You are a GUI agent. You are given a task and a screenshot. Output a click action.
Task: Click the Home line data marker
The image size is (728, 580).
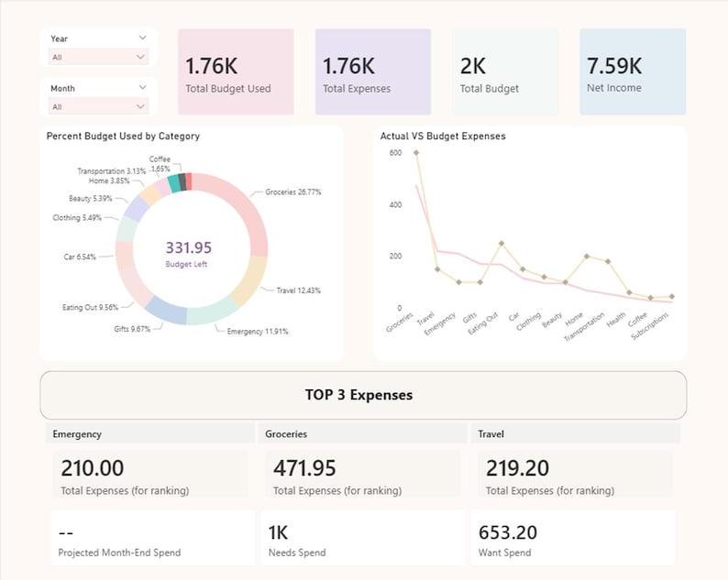click(x=587, y=257)
